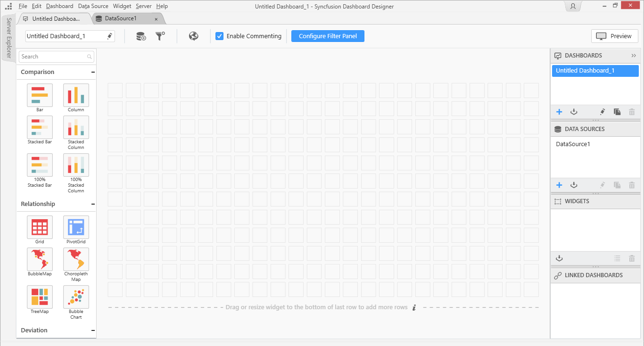Select the Stacked Column widget icon

[76, 128]
